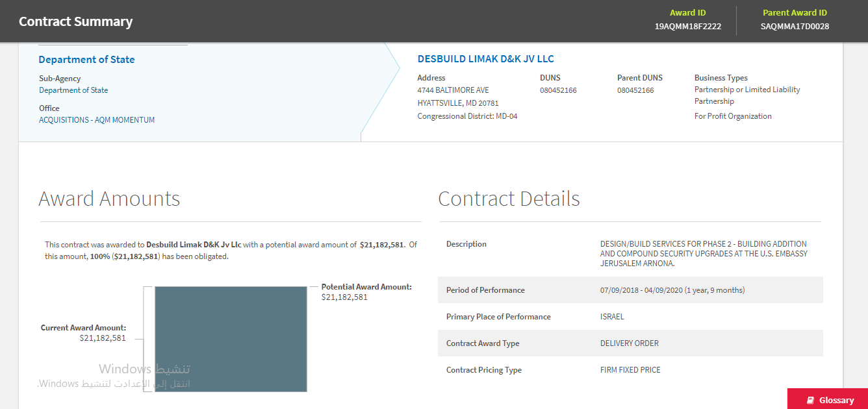Click the Award Amounts section heading
868x409 pixels.
pyautogui.click(x=109, y=199)
